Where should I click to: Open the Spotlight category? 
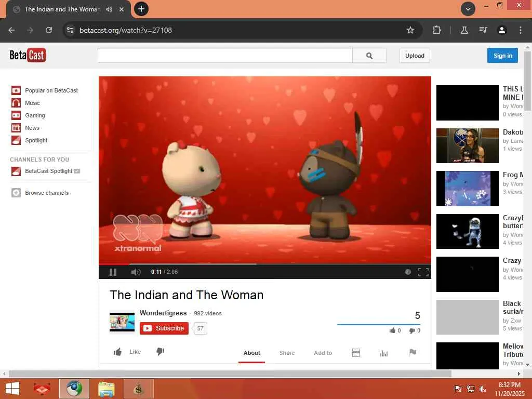tap(36, 140)
